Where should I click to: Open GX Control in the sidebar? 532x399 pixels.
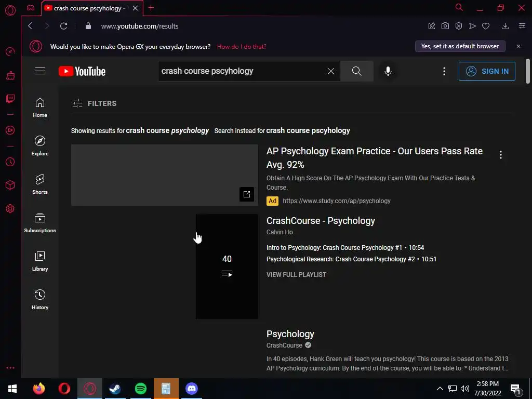coord(10,51)
